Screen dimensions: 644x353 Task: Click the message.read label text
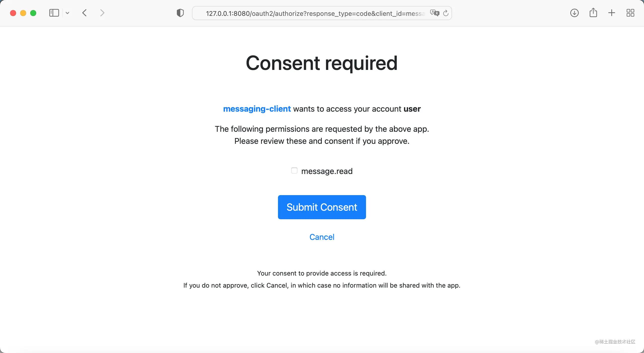[x=327, y=171]
